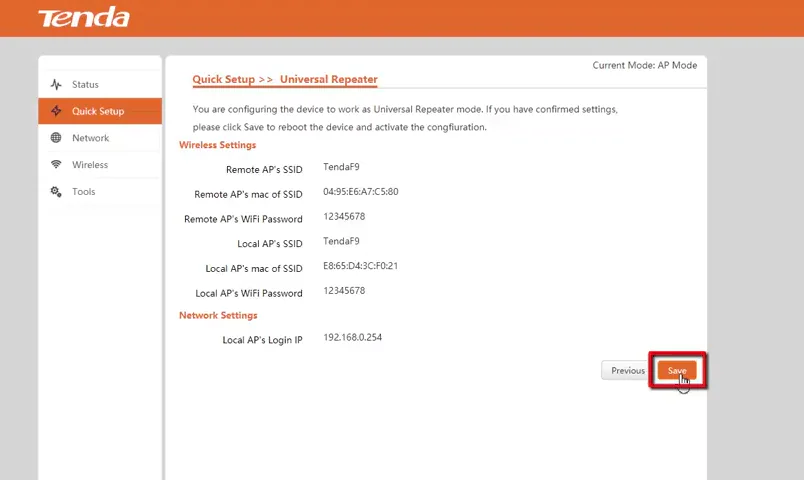
Task: Click the Wireless Settings section heading
Action: point(217,145)
